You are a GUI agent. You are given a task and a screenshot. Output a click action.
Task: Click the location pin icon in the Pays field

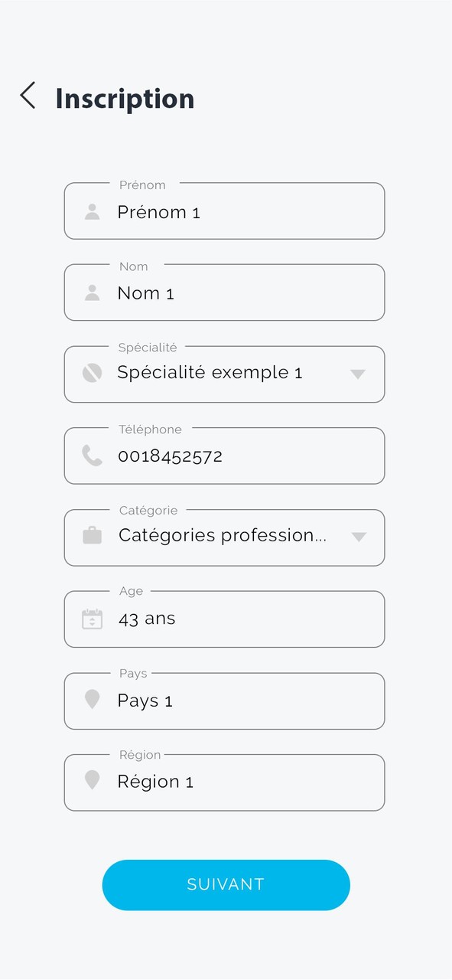92,700
